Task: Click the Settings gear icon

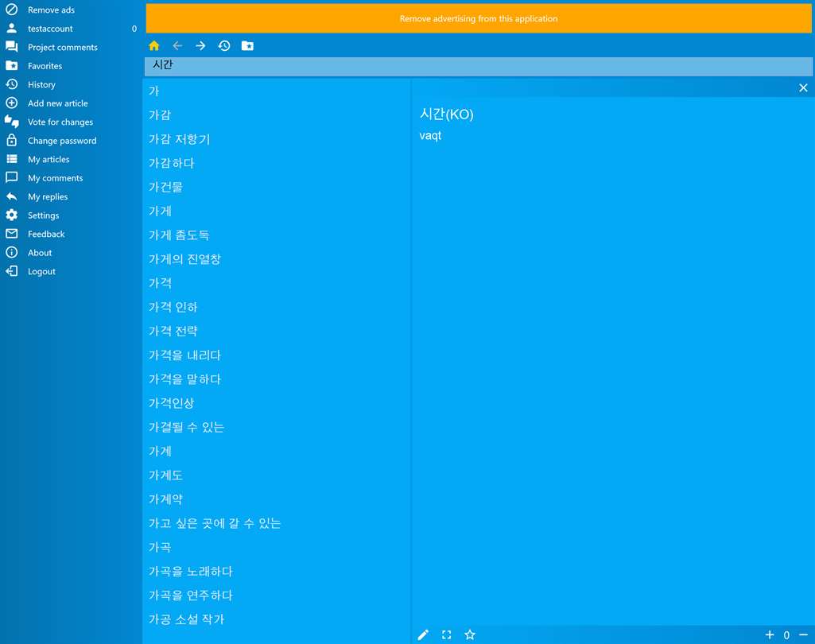Action: (11, 215)
